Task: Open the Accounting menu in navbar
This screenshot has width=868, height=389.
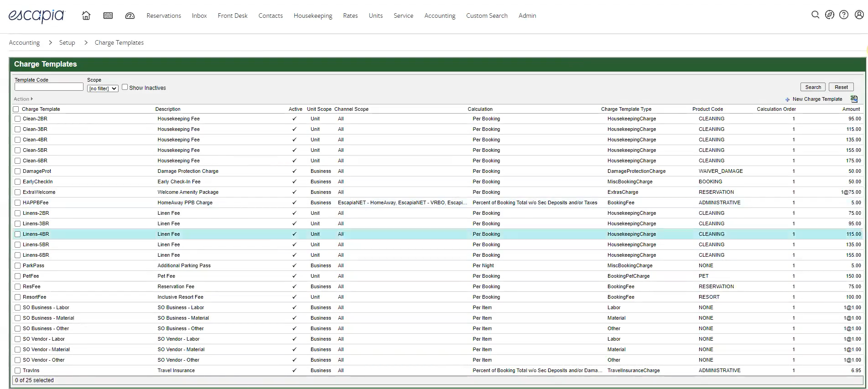Action: point(440,16)
